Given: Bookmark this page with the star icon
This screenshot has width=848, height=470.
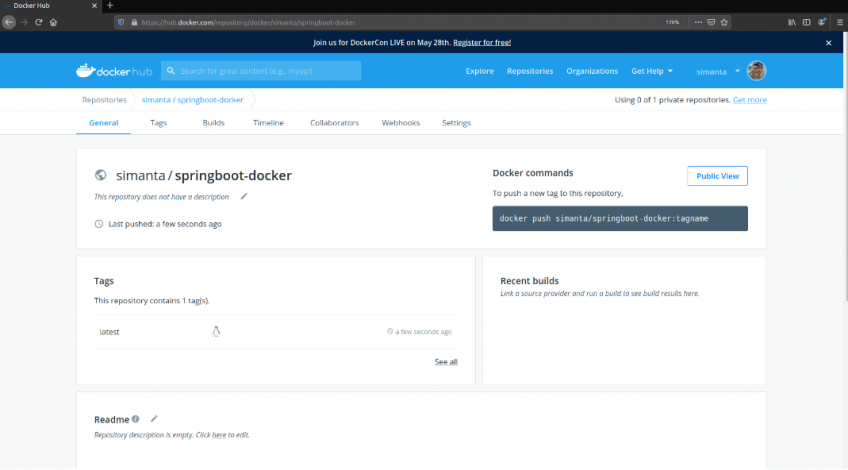Looking at the screenshot, I should 724,22.
